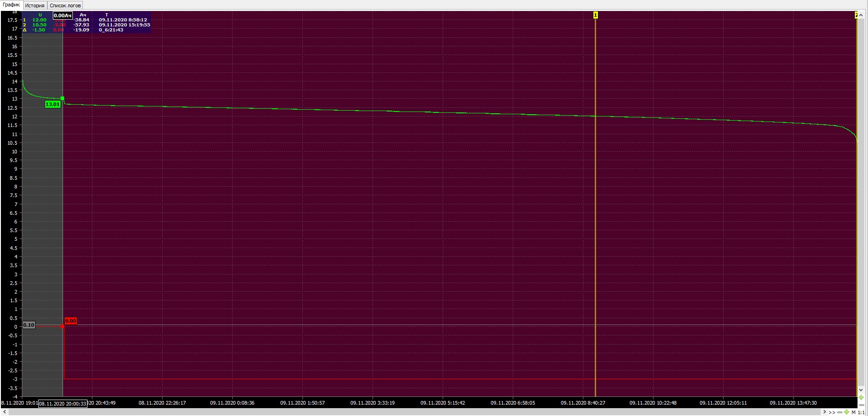Click cursor 1 timestamp 09.11.2020 8:58:12

pos(123,20)
